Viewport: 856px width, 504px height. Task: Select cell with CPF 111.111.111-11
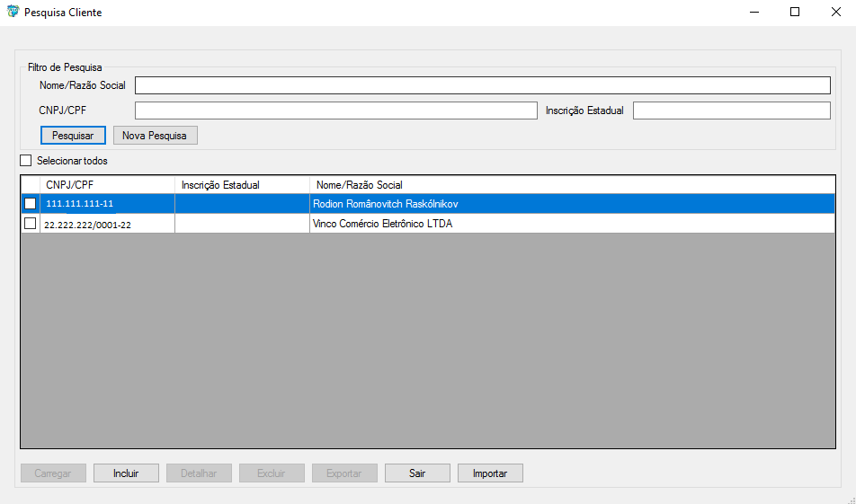tap(107, 203)
